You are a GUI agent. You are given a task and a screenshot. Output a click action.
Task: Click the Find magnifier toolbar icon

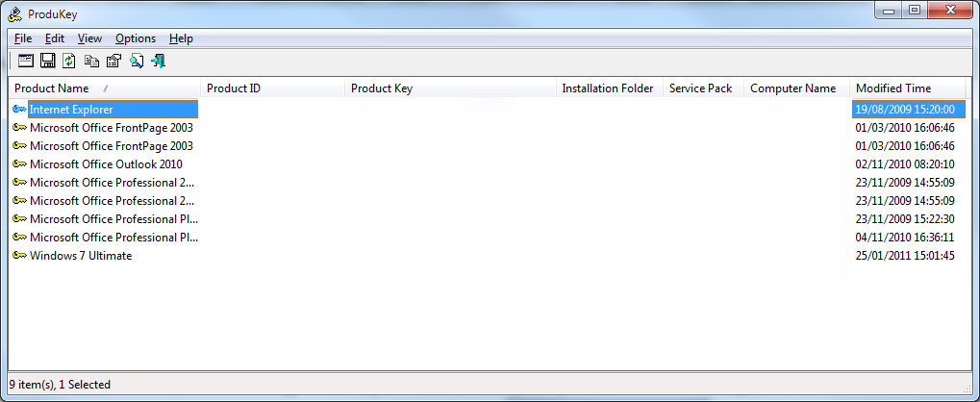[x=137, y=61]
